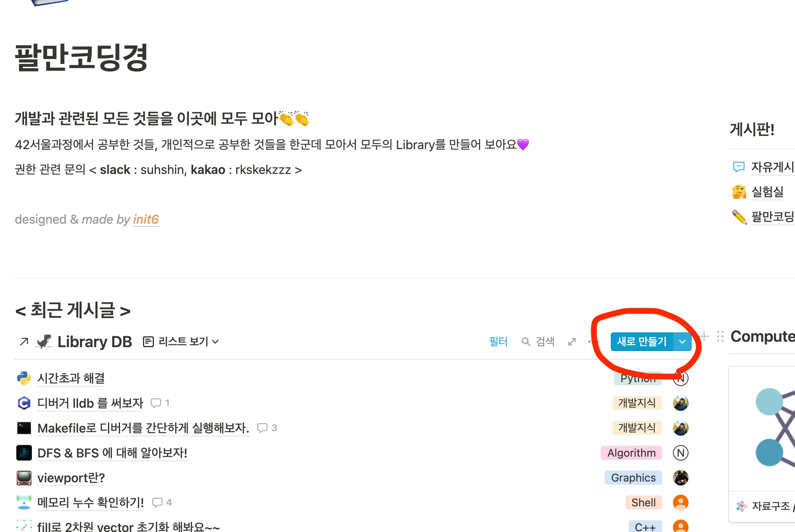The image size is (795, 532).
Task: Click the Python logo icon for 시간초과 해결
Action: (24, 378)
